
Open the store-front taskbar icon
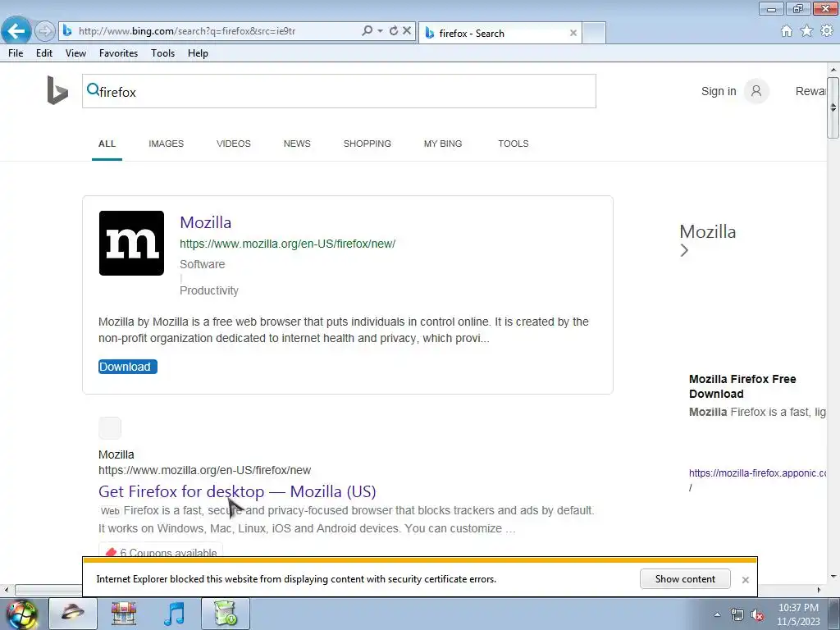click(x=123, y=614)
